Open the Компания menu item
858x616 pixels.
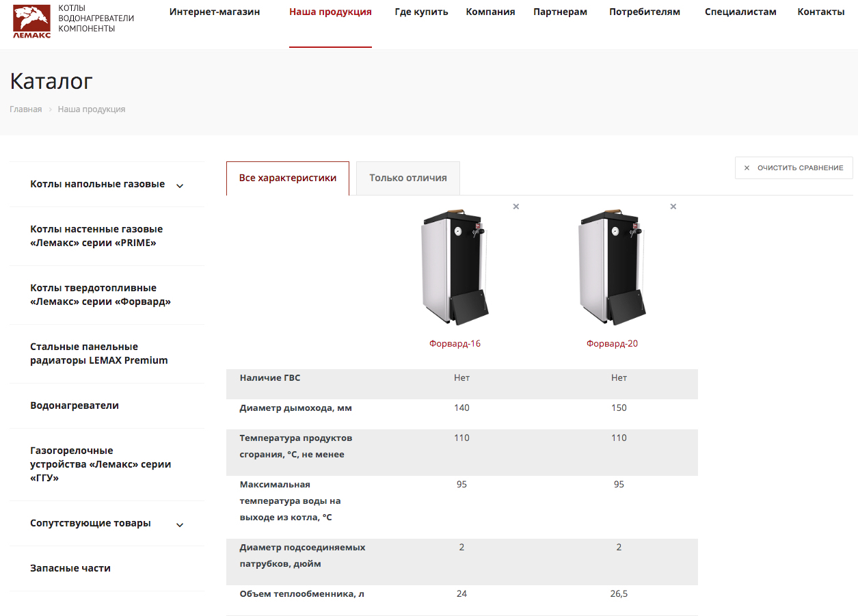point(490,12)
